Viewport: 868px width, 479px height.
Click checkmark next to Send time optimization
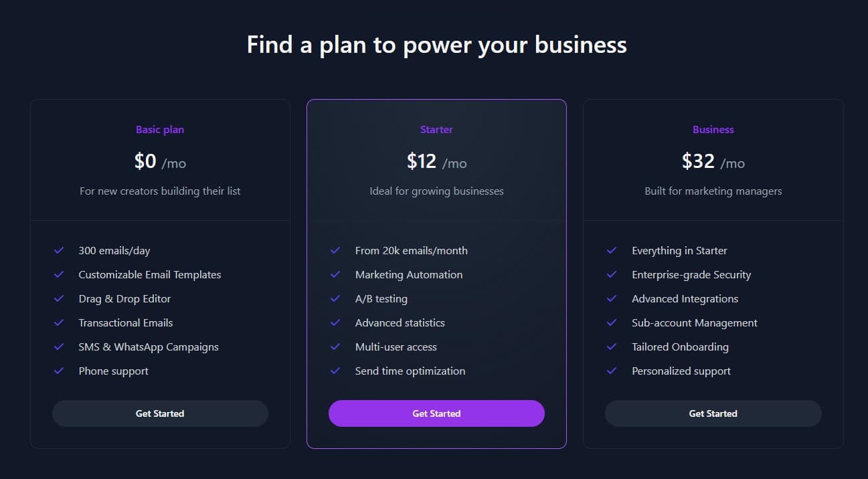(x=335, y=371)
